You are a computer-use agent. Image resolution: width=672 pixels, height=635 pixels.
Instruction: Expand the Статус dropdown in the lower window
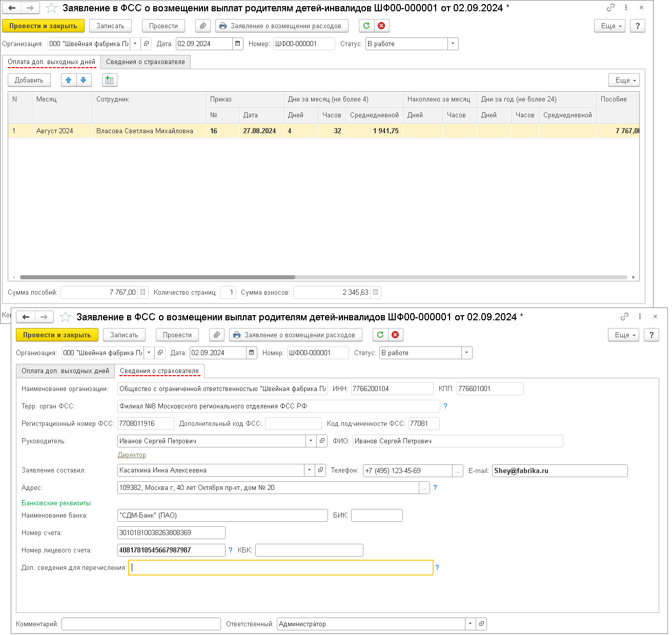(x=467, y=353)
